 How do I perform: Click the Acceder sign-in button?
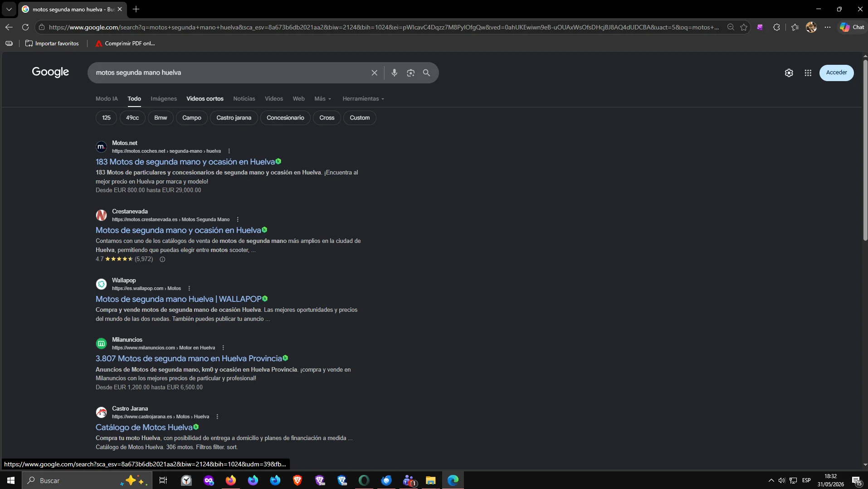click(836, 73)
